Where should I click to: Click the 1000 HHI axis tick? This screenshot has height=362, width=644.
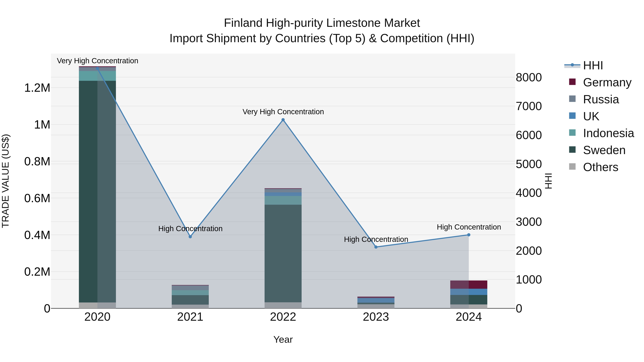coord(529,280)
